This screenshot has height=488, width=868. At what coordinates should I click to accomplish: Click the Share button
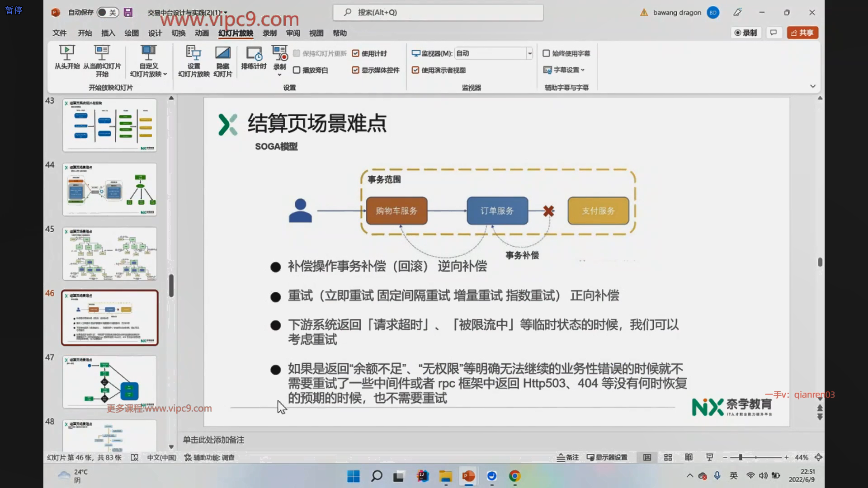(802, 33)
